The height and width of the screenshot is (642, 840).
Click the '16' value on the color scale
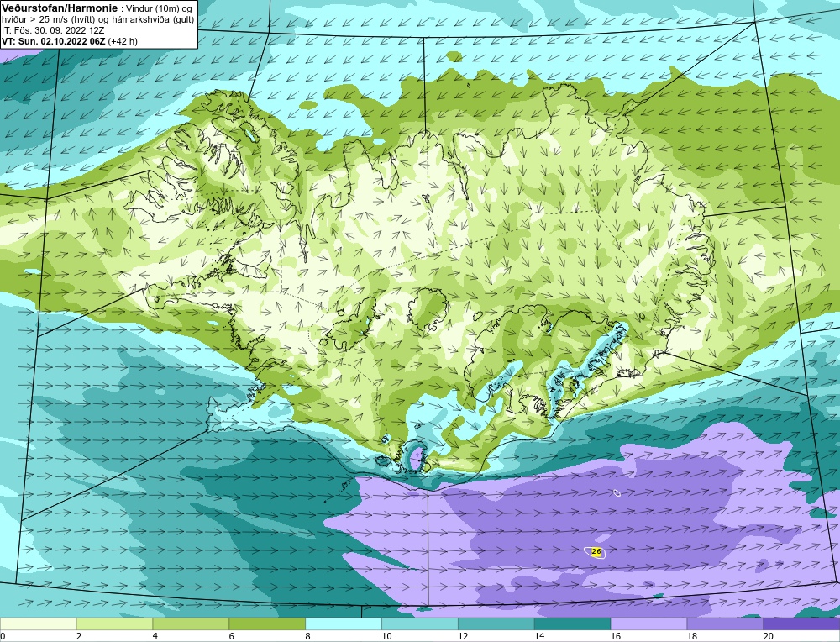tap(616, 636)
